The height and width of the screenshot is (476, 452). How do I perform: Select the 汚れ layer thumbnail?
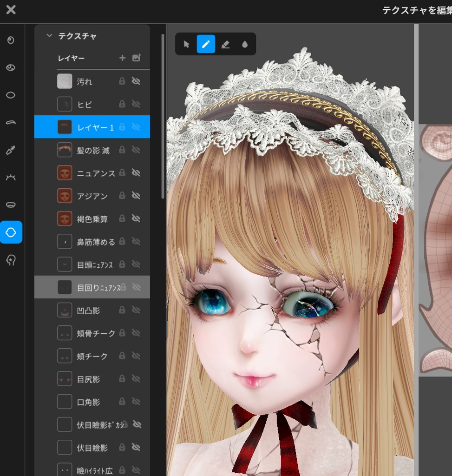pyautogui.click(x=65, y=81)
